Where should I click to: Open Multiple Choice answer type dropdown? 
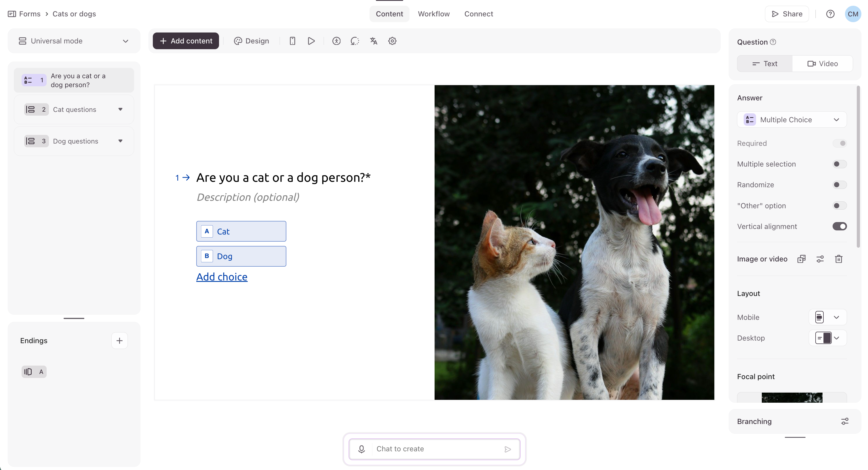click(791, 120)
